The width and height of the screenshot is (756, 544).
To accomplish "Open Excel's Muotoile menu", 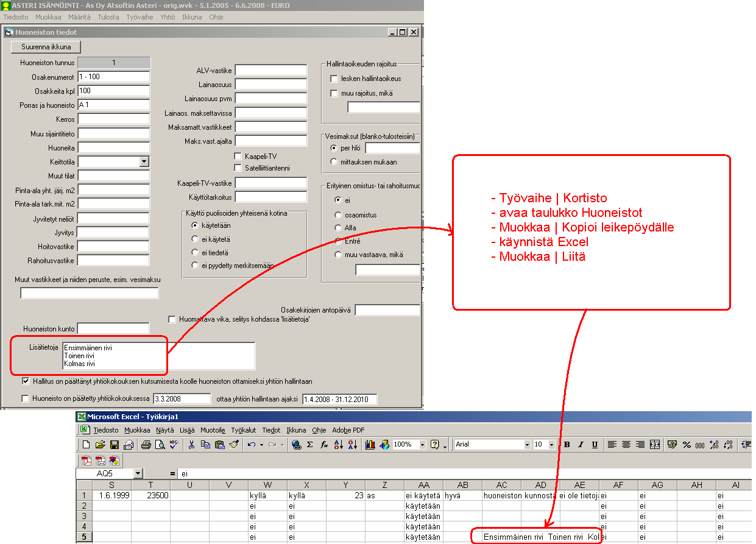I will pyautogui.click(x=213, y=430).
